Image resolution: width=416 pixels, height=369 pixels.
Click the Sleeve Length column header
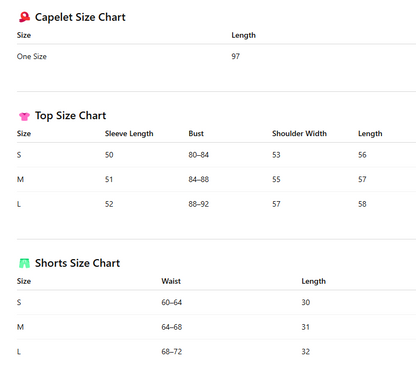[x=129, y=134]
